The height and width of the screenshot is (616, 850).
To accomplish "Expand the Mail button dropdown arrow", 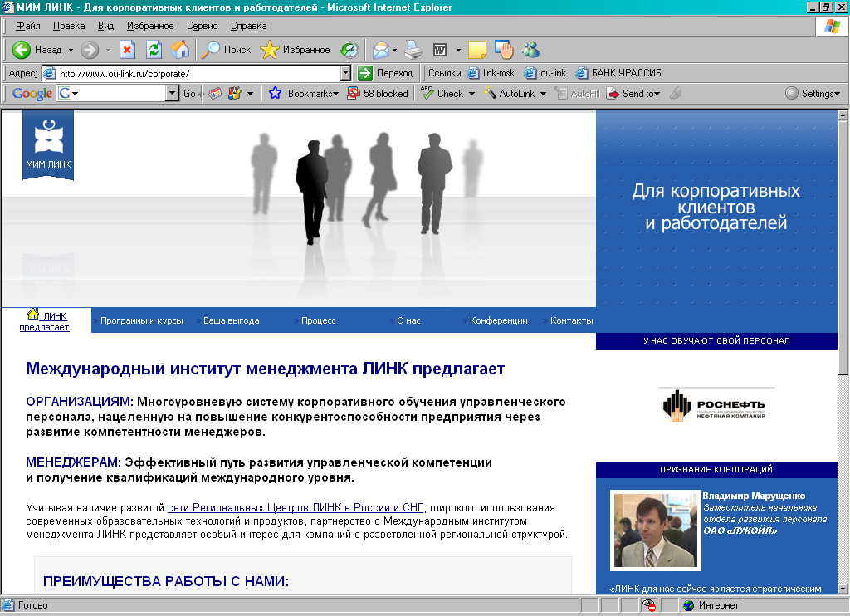I will 394,50.
